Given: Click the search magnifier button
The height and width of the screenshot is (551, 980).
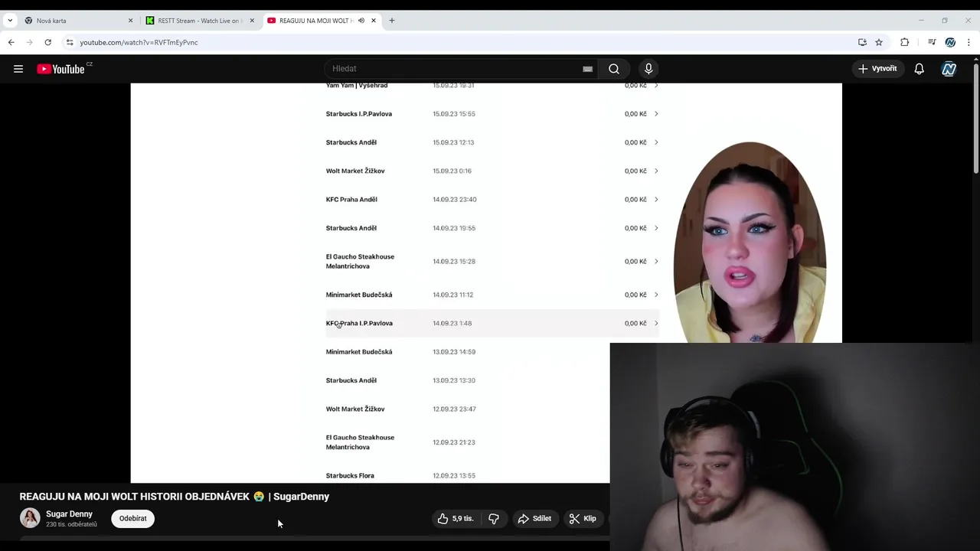Looking at the screenshot, I should (614, 69).
